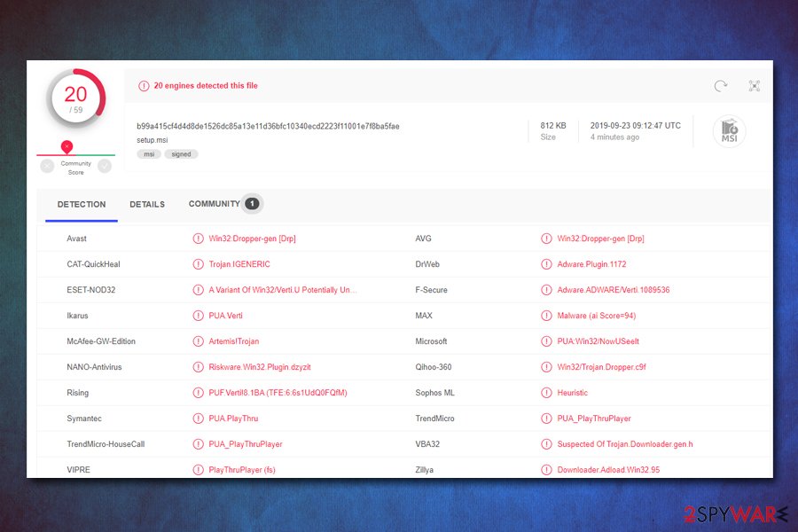The height and width of the screenshot is (532, 798).
Task: Click warning icon for CAT-QuickHeal detection
Action: [198, 264]
